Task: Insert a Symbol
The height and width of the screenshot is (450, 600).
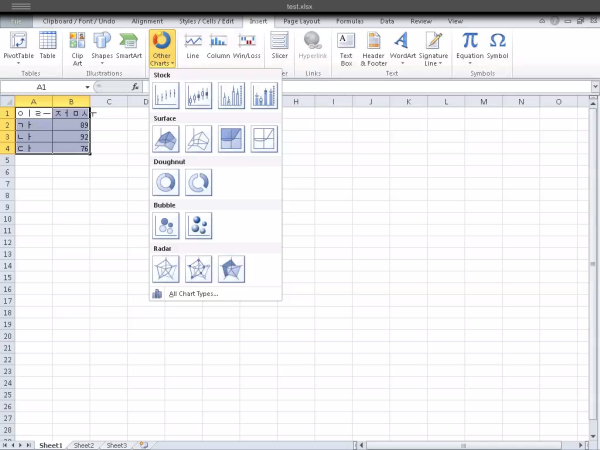Action: [x=497, y=46]
